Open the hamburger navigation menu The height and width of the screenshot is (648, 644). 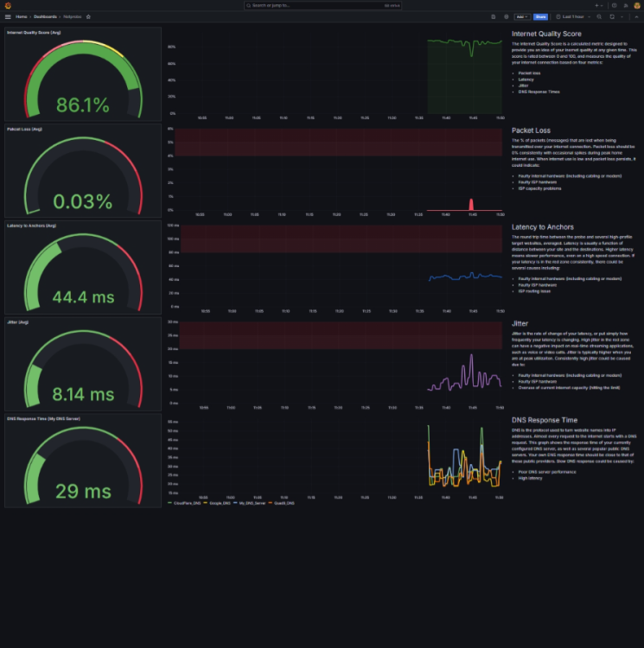tap(8, 16)
